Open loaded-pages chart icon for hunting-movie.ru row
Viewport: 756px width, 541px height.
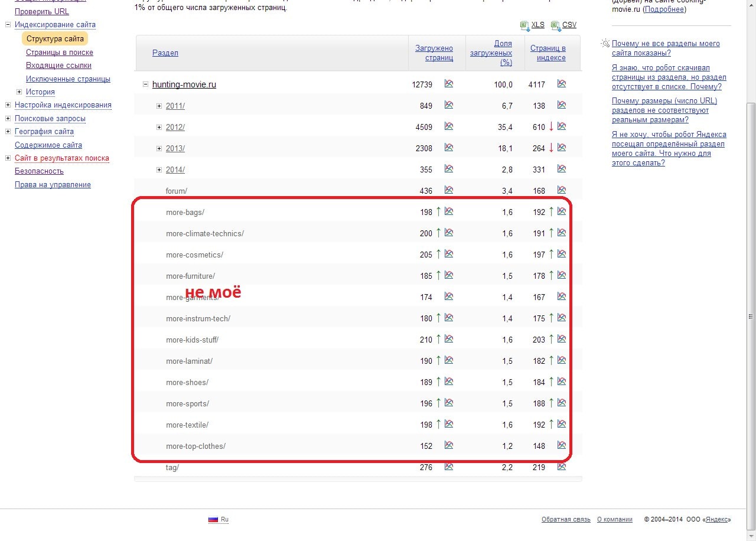[x=449, y=84]
